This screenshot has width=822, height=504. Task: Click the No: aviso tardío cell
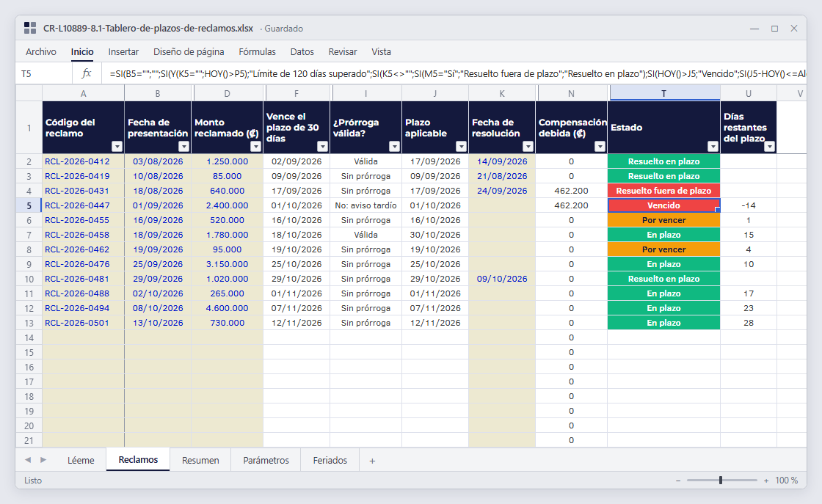tap(365, 205)
